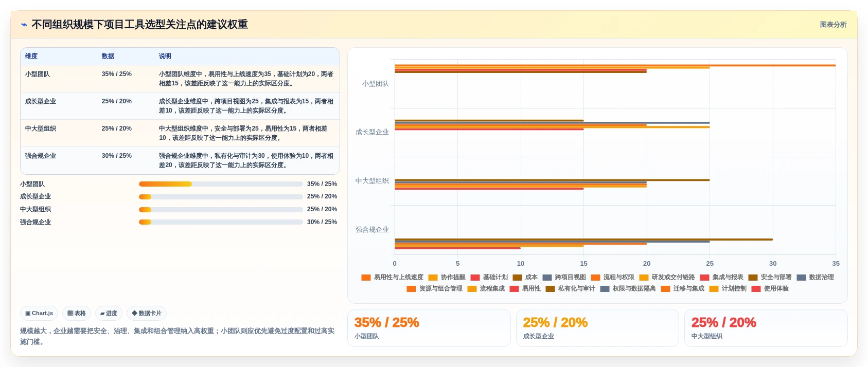868x367 pixels.
Task: Click the 成长型企业 y-axis label in chart
Action: pos(373,132)
